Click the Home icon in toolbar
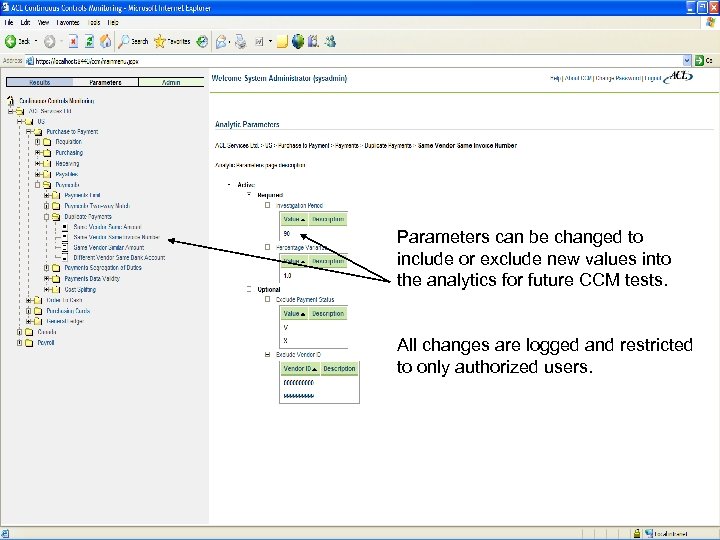Viewport: 720px width, 540px height. [x=106, y=41]
